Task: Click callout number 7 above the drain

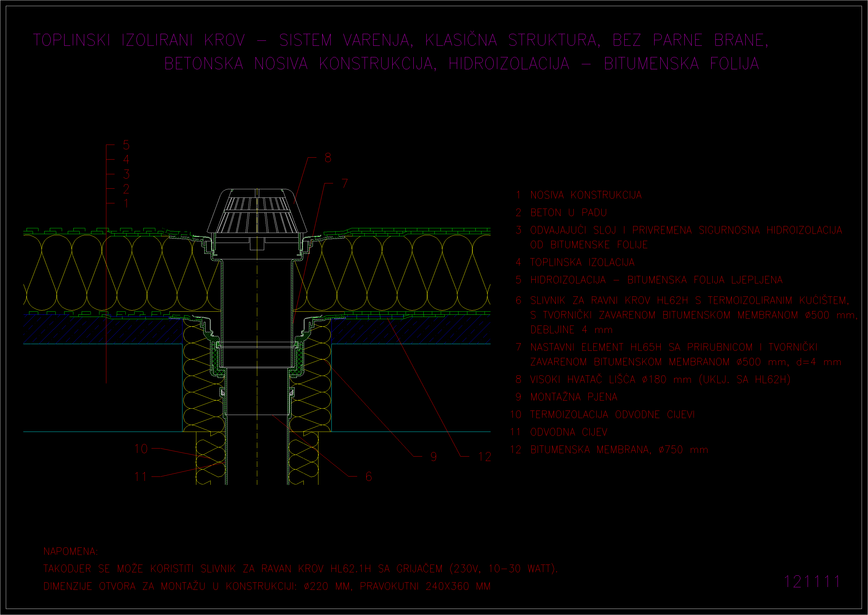Action: click(x=344, y=184)
